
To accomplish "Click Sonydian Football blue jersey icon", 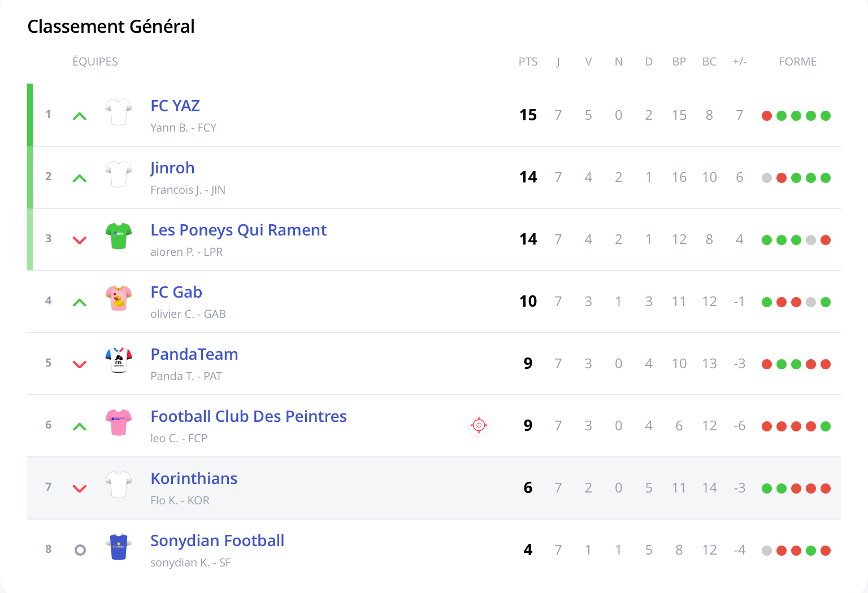I will (x=119, y=547).
